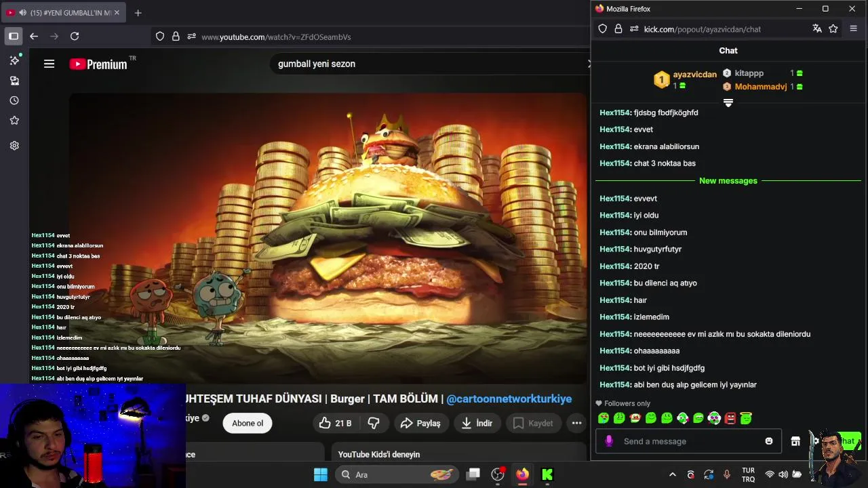This screenshot has width=868, height=488.
Task: Like the video showing 21 B
Action: click(x=336, y=423)
